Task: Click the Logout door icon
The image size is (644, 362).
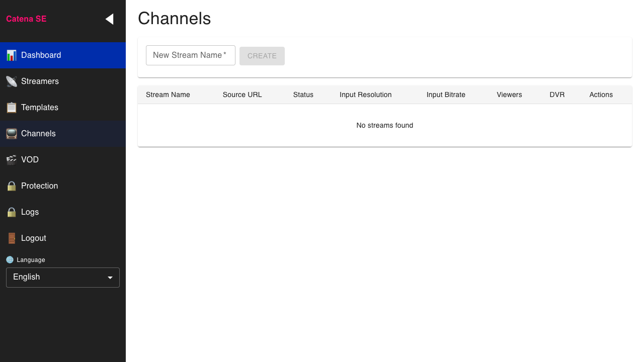Action: tap(11, 238)
